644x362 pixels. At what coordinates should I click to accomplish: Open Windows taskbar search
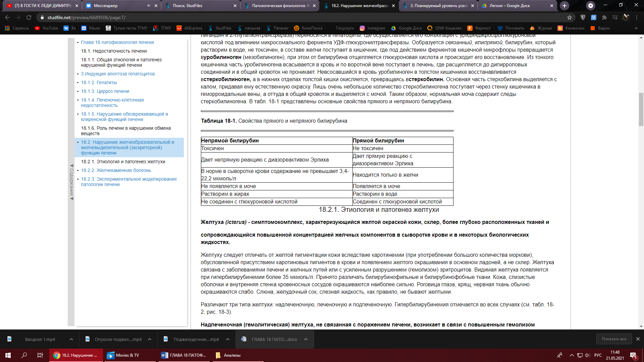click(24, 355)
